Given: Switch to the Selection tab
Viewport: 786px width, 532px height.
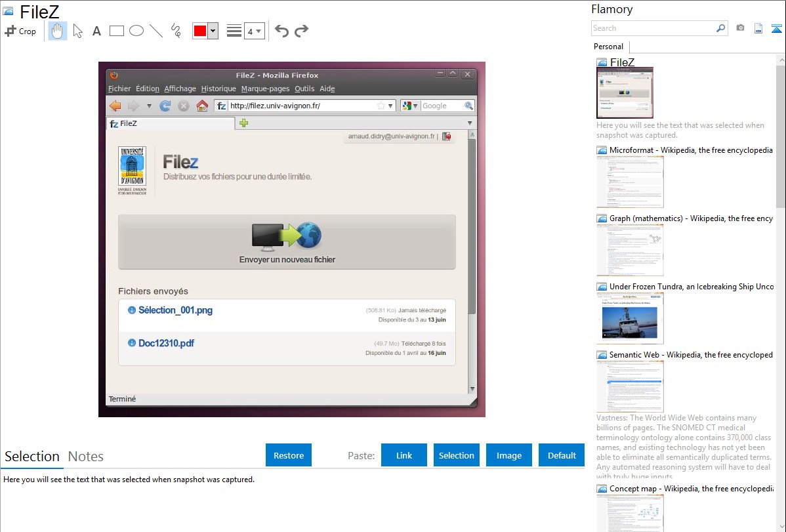Looking at the screenshot, I should [32, 457].
